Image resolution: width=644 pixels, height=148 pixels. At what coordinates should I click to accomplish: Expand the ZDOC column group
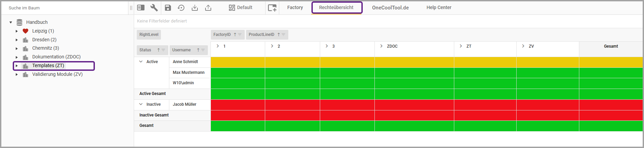pyautogui.click(x=381, y=46)
